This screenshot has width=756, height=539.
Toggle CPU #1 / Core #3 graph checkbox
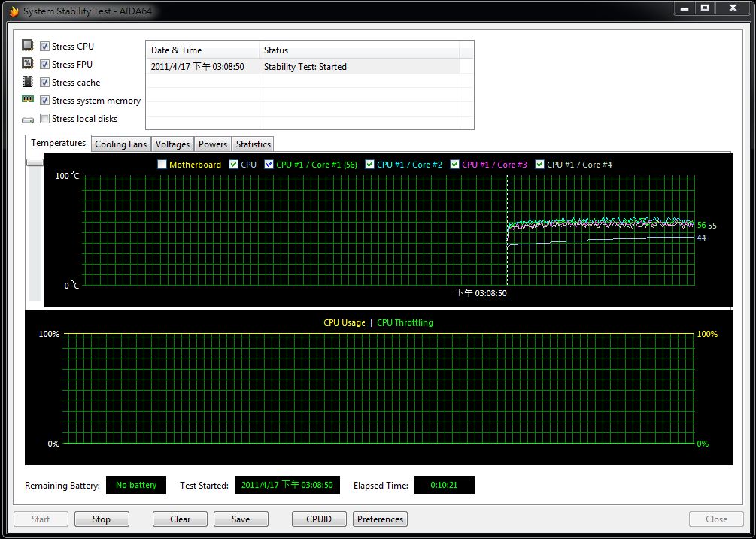(x=454, y=165)
